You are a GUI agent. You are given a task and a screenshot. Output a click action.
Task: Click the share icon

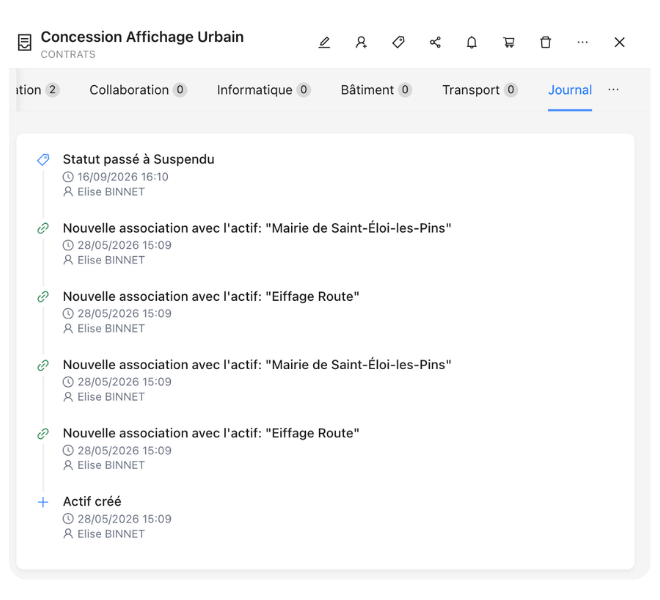pyautogui.click(x=435, y=43)
